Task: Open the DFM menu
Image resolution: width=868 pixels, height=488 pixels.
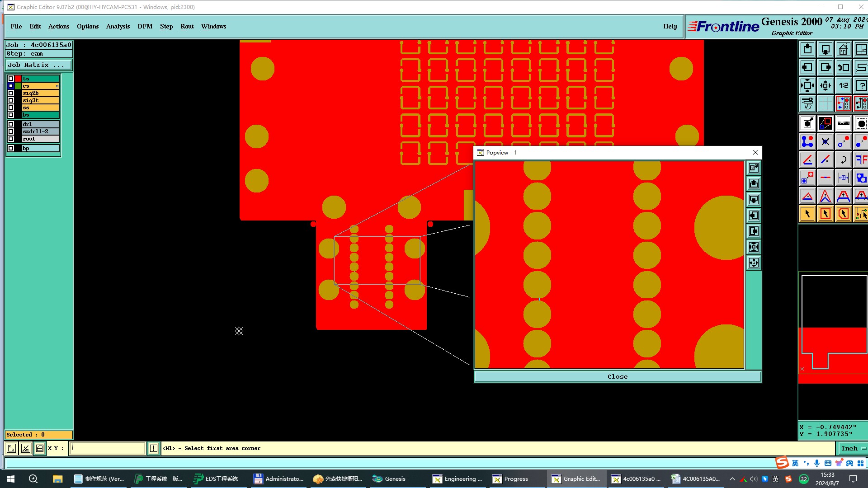Action: click(x=145, y=26)
